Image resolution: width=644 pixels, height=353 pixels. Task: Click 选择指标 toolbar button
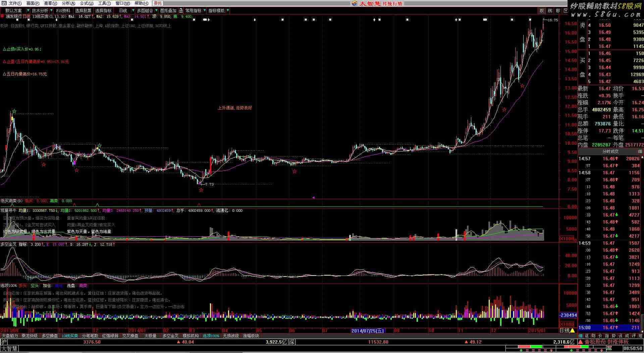coord(103,11)
